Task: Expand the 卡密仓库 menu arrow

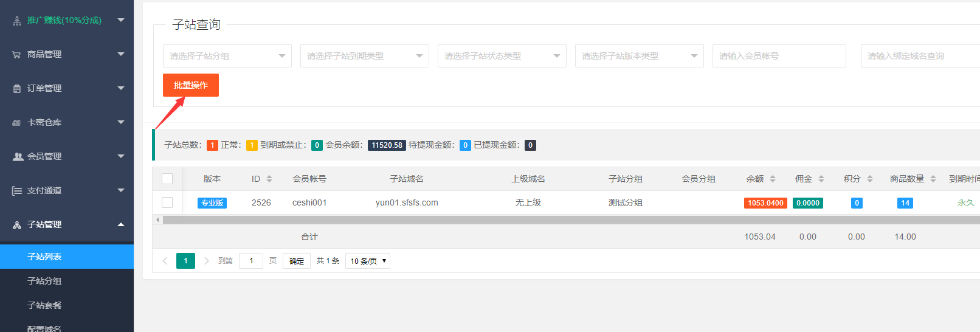Action: point(121,122)
